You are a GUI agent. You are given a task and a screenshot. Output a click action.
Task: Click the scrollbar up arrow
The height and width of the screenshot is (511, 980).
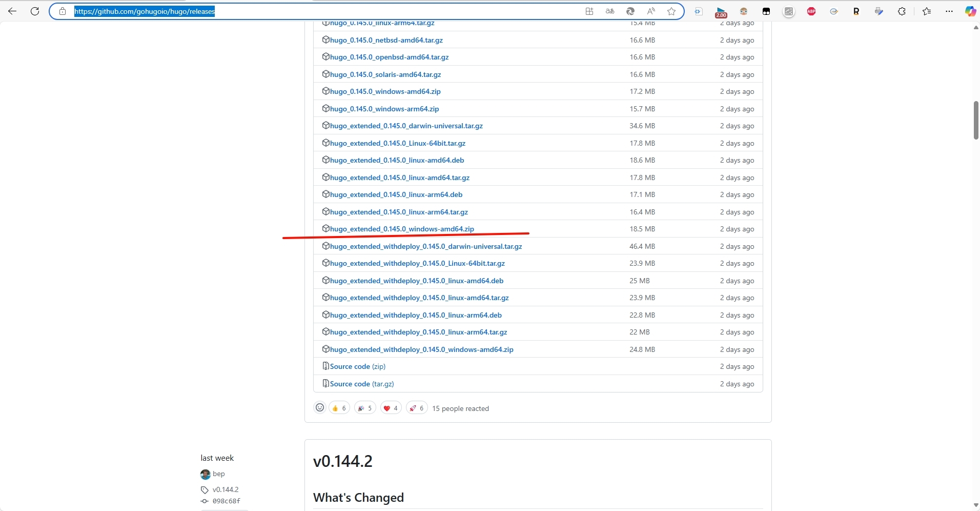pos(976,27)
